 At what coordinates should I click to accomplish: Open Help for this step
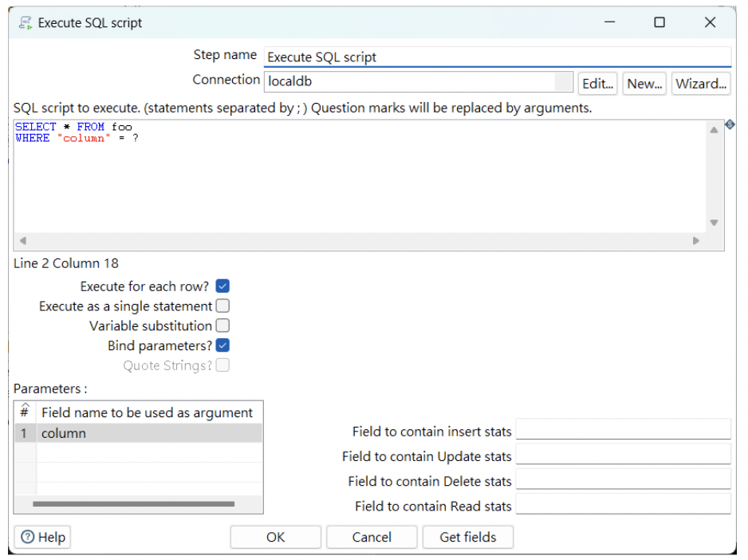[42, 537]
